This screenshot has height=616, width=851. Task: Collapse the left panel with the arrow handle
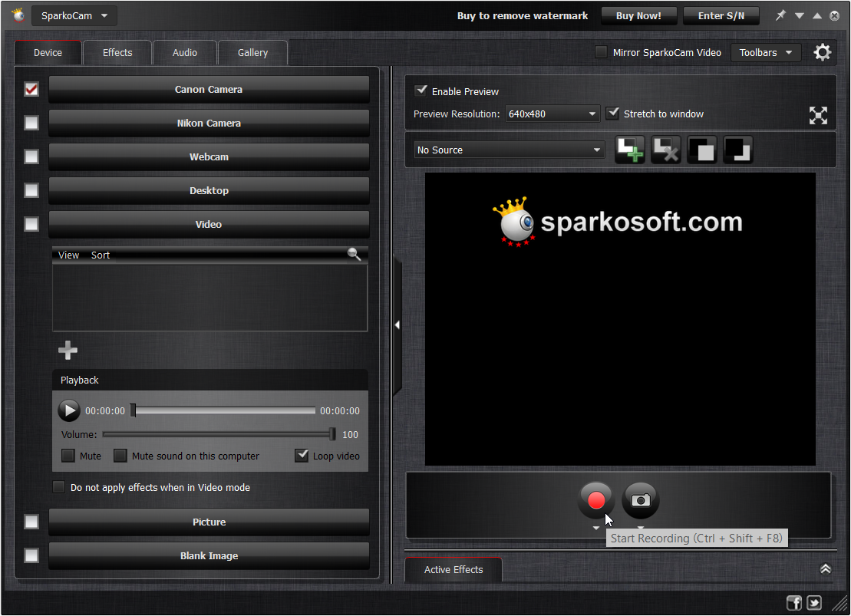[397, 324]
